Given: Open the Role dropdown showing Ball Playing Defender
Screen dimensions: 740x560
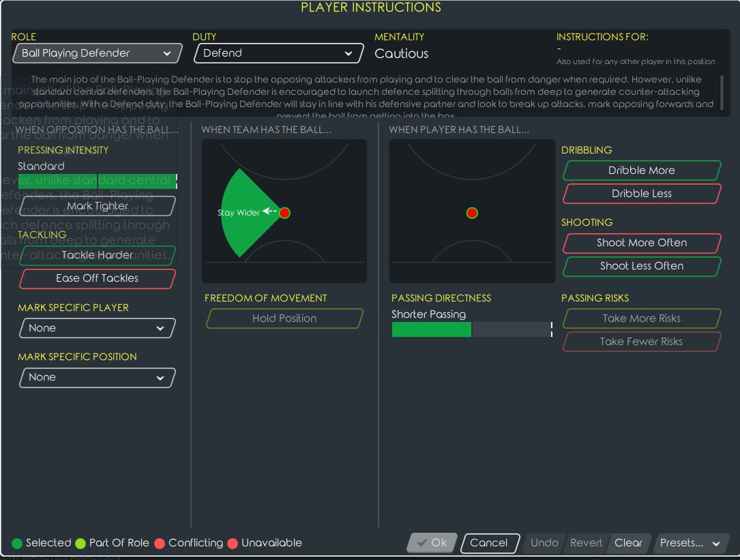Looking at the screenshot, I should [97, 53].
